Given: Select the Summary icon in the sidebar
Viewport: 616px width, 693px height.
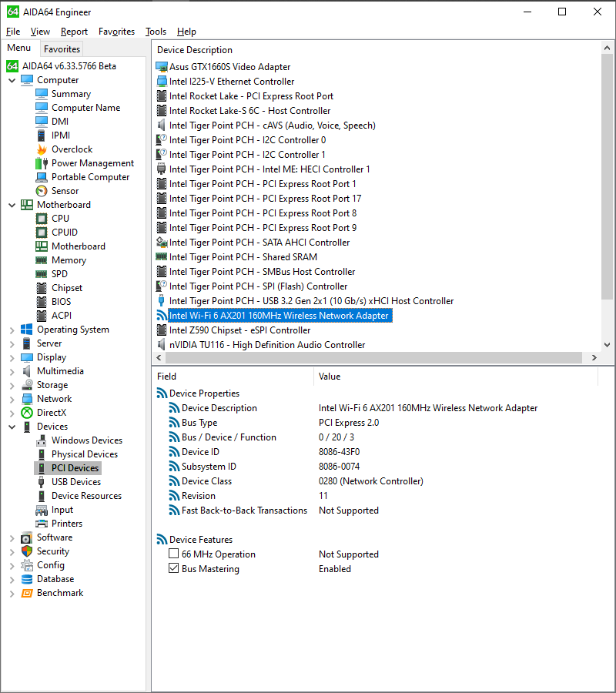Looking at the screenshot, I should click(42, 93).
